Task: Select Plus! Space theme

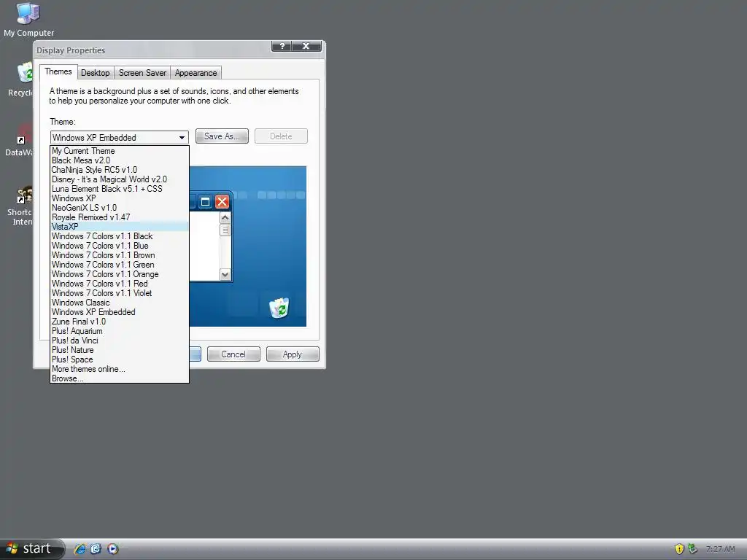Action: (x=120, y=359)
